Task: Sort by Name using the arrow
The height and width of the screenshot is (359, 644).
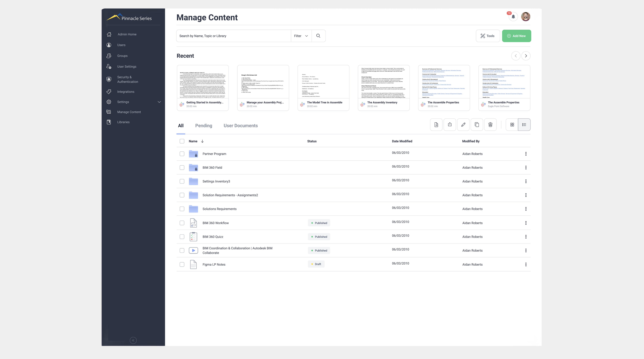Action: click(202, 141)
